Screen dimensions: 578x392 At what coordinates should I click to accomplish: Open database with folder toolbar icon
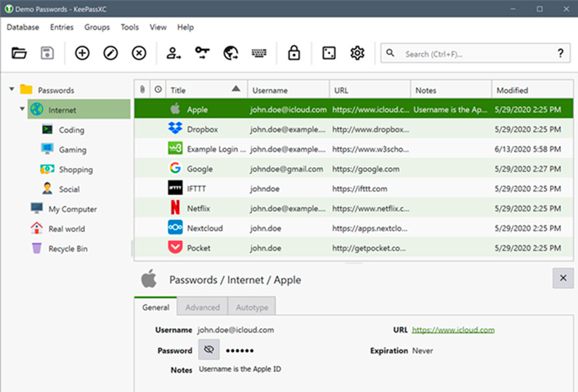(19, 53)
